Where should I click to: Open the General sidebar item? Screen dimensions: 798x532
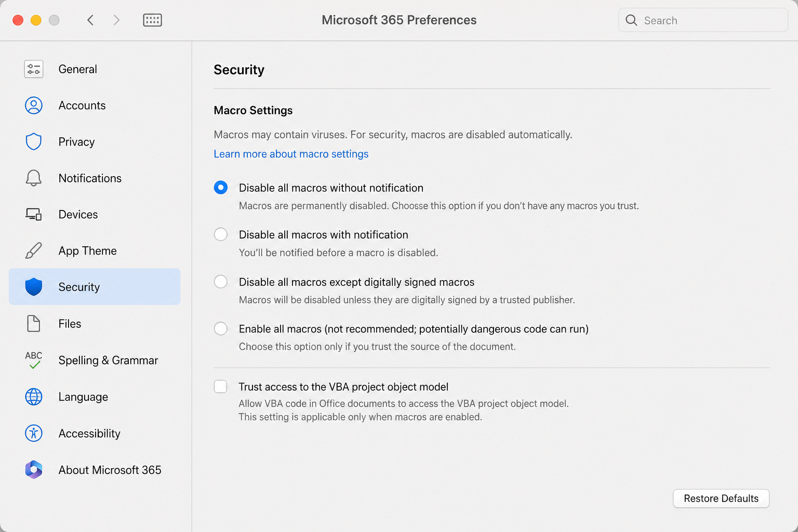[x=95, y=69]
